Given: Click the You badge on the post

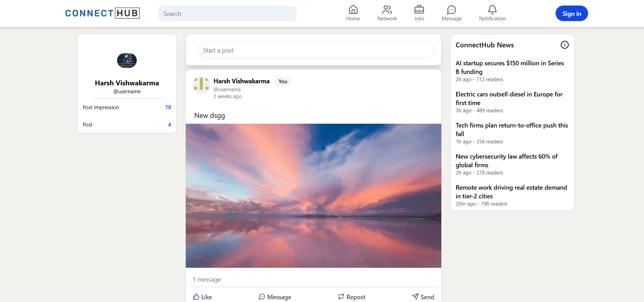Looking at the screenshot, I should (283, 82).
